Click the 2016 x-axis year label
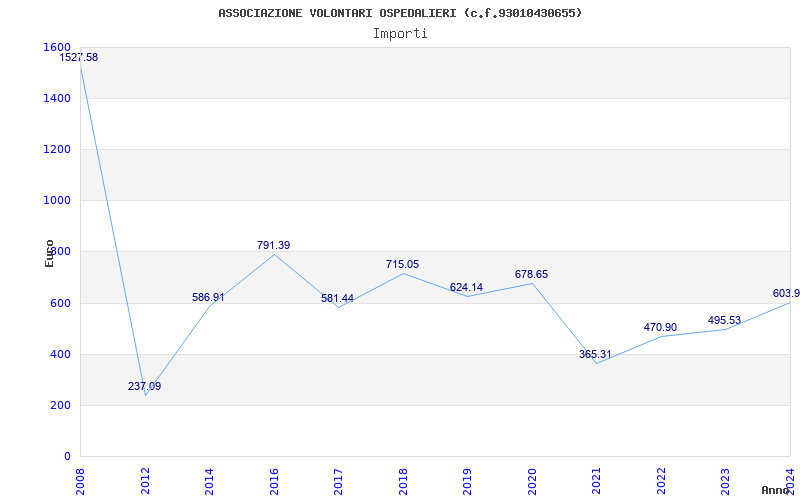This screenshot has height=500, width=800. click(x=274, y=480)
